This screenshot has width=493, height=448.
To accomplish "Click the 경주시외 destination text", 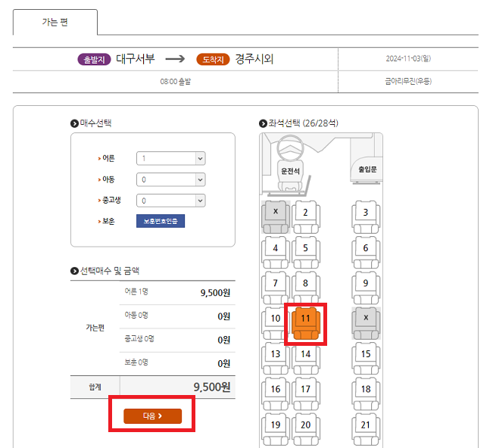I will [x=254, y=59].
